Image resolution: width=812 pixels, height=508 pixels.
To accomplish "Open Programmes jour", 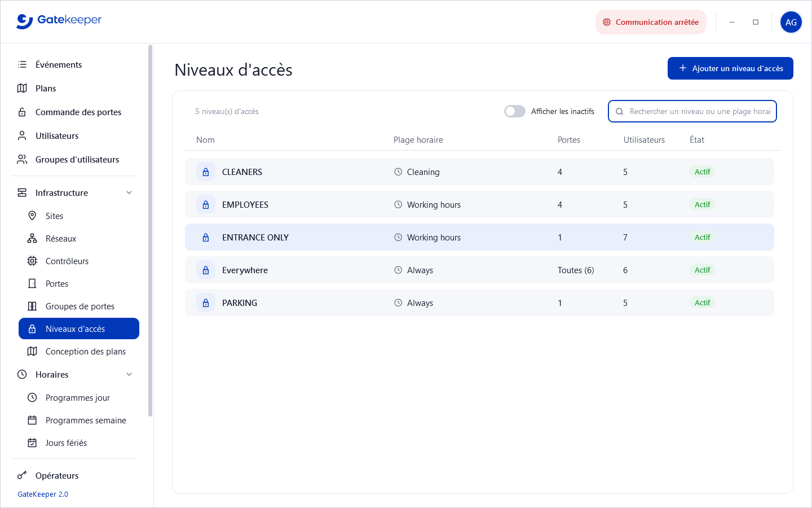I will (79, 397).
